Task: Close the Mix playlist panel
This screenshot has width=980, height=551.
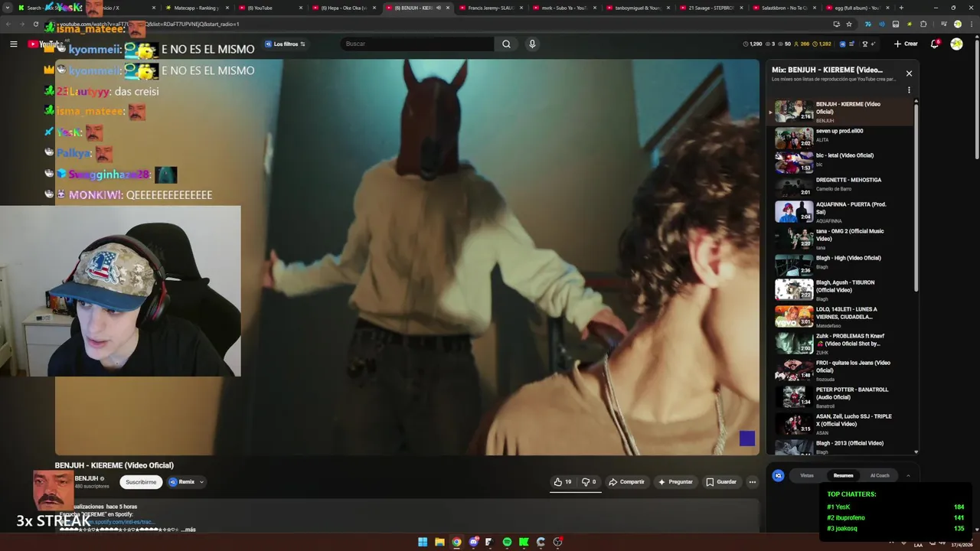Action: click(x=909, y=73)
